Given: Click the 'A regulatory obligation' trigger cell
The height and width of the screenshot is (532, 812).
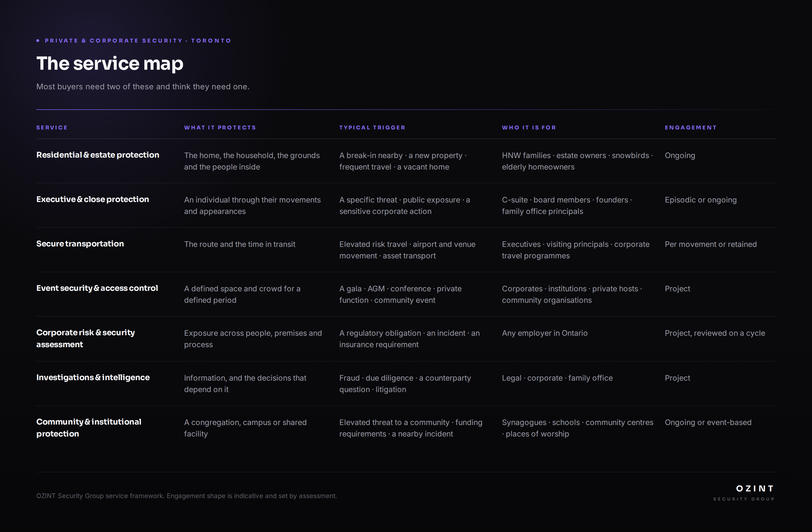Looking at the screenshot, I should 409,339.
